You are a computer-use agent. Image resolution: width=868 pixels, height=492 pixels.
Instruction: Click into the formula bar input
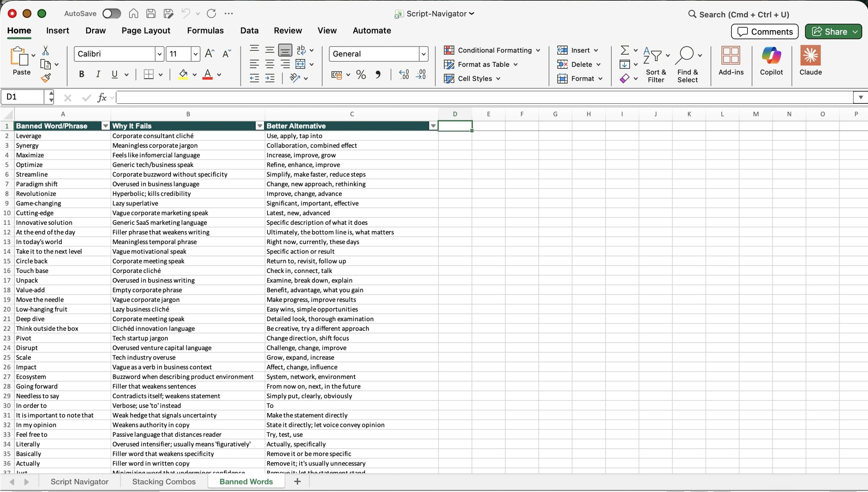pos(475,98)
